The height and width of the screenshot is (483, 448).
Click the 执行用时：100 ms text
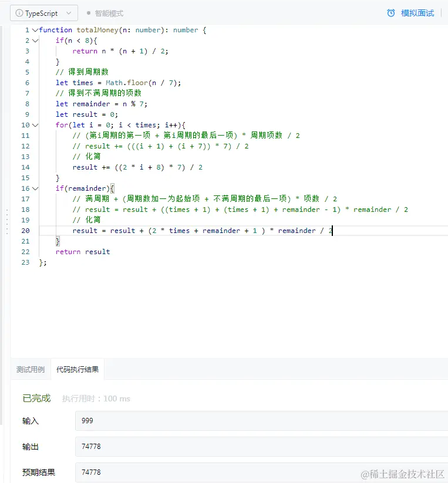click(x=96, y=398)
